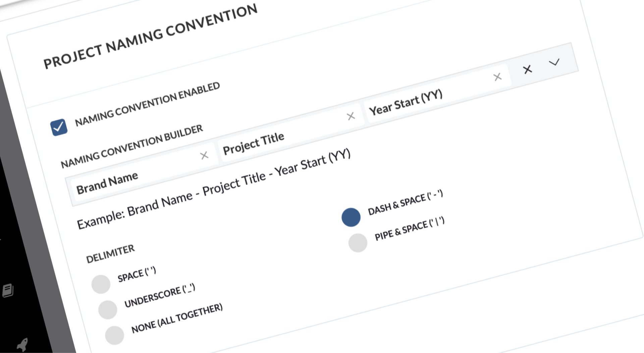Remove the Brand Name tag
The width and height of the screenshot is (644, 353).
click(x=204, y=156)
